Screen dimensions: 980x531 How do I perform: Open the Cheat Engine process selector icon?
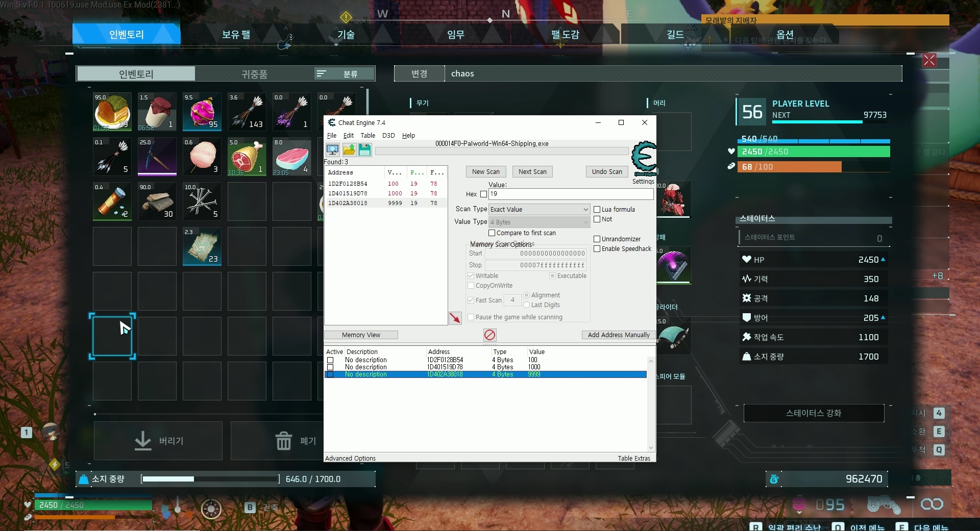(x=333, y=149)
